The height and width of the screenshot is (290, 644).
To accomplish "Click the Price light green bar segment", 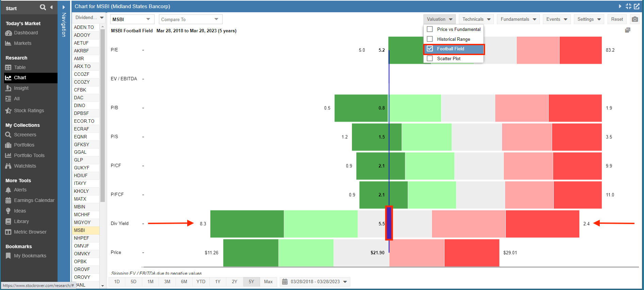I will tap(306, 253).
